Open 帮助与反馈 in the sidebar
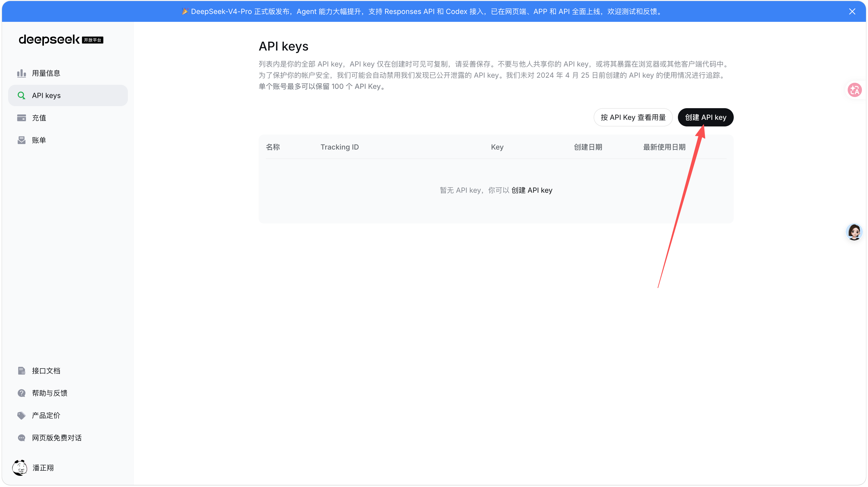The width and height of the screenshot is (868, 487). pos(68,393)
